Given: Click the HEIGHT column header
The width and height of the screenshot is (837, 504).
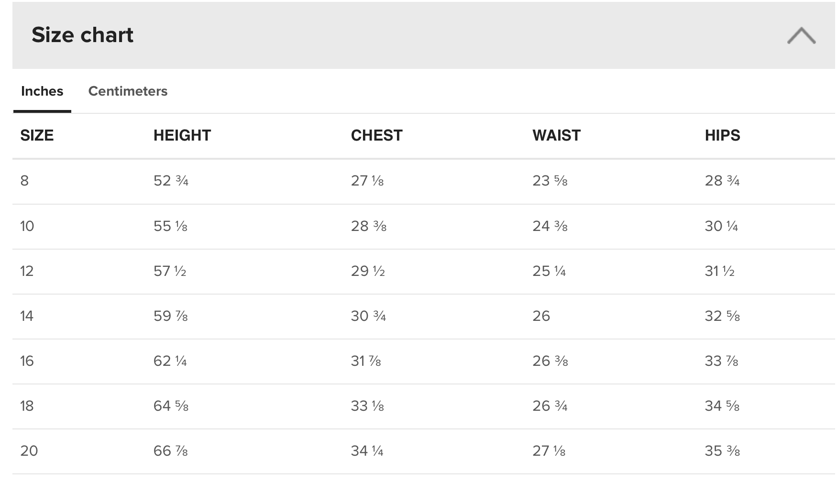Looking at the screenshot, I should tap(182, 135).
